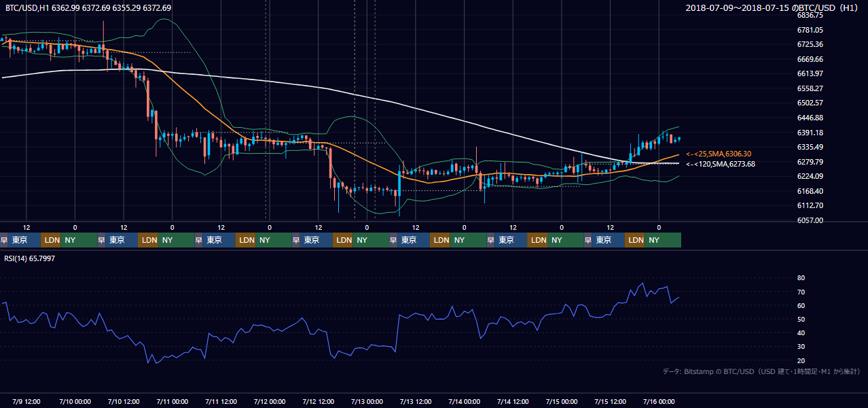Click the 7/10 00:00 date label
Viewport: 868px width, 408px height.
coord(75,401)
